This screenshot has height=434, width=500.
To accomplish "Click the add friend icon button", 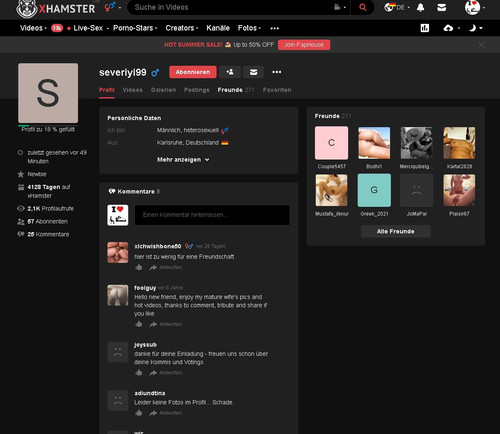I will (230, 72).
